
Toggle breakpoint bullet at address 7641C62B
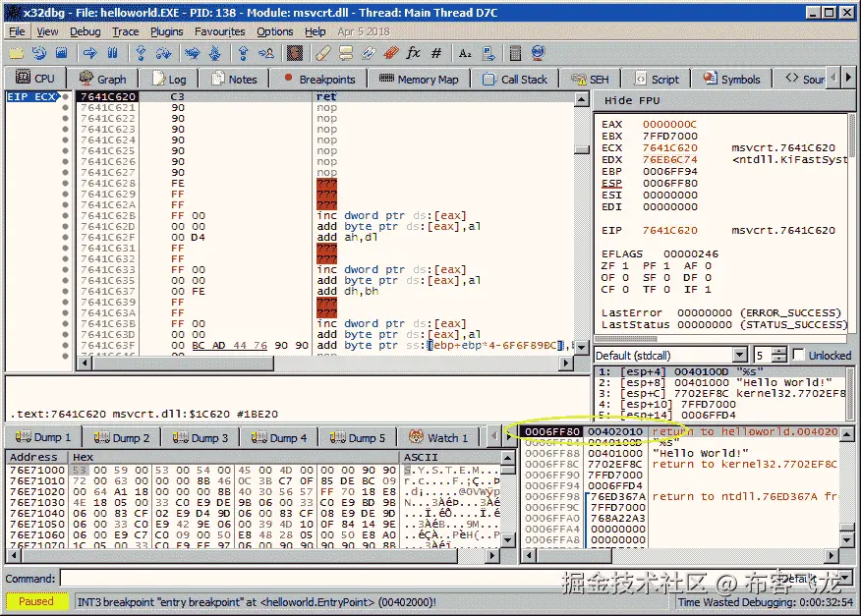tap(66, 215)
